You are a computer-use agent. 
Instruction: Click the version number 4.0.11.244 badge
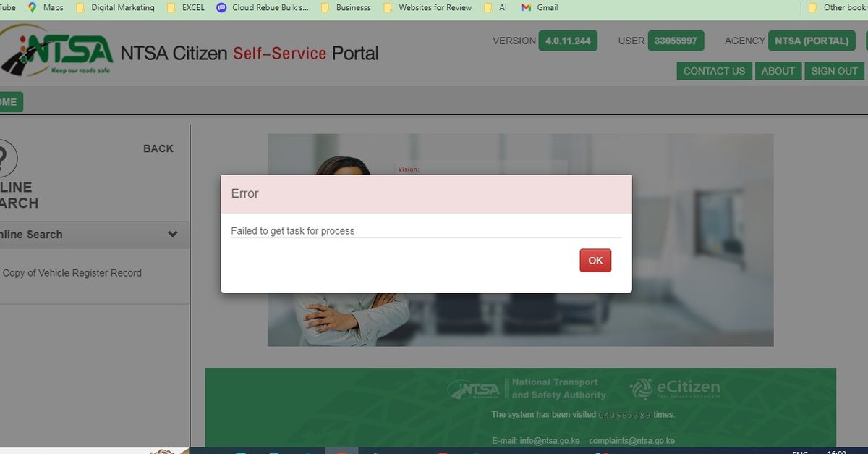tap(568, 41)
